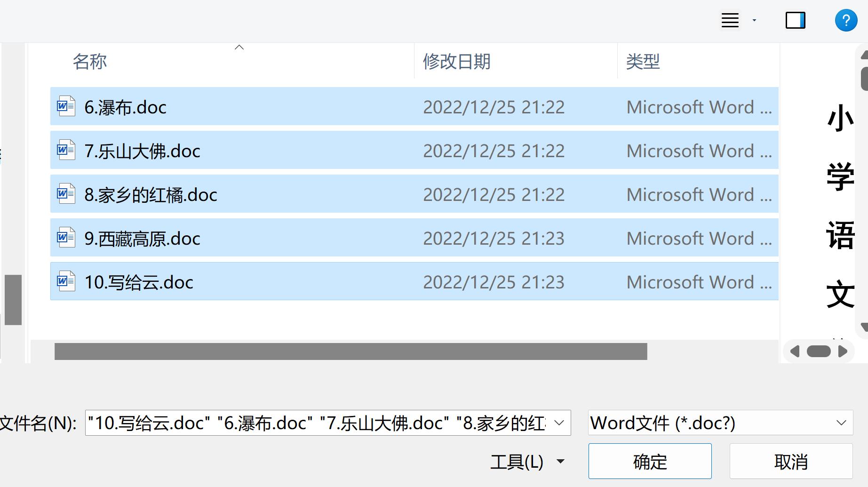Click the Word icon beside 7.乐山大佛.doc
Viewport: 868px width, 487px height.
click(66, 150)
